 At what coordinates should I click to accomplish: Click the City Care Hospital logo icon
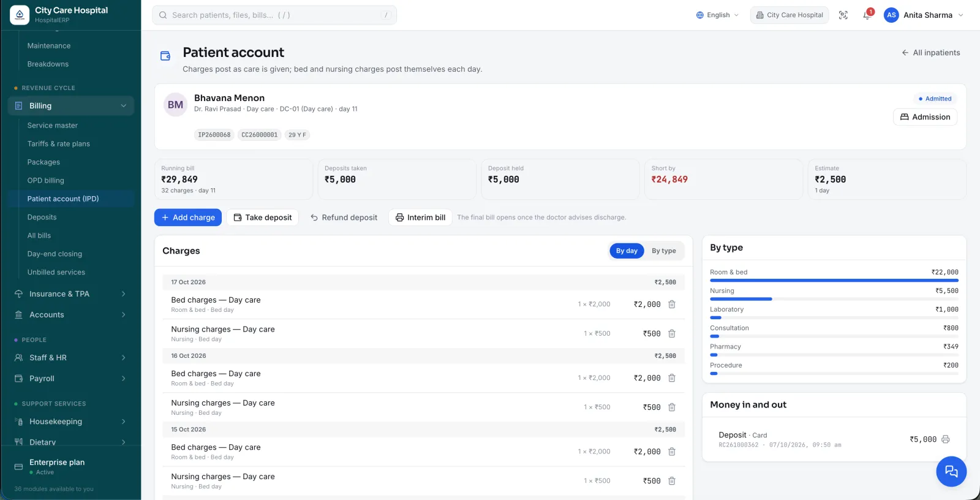pyautogui.click(x=20, y=15)
